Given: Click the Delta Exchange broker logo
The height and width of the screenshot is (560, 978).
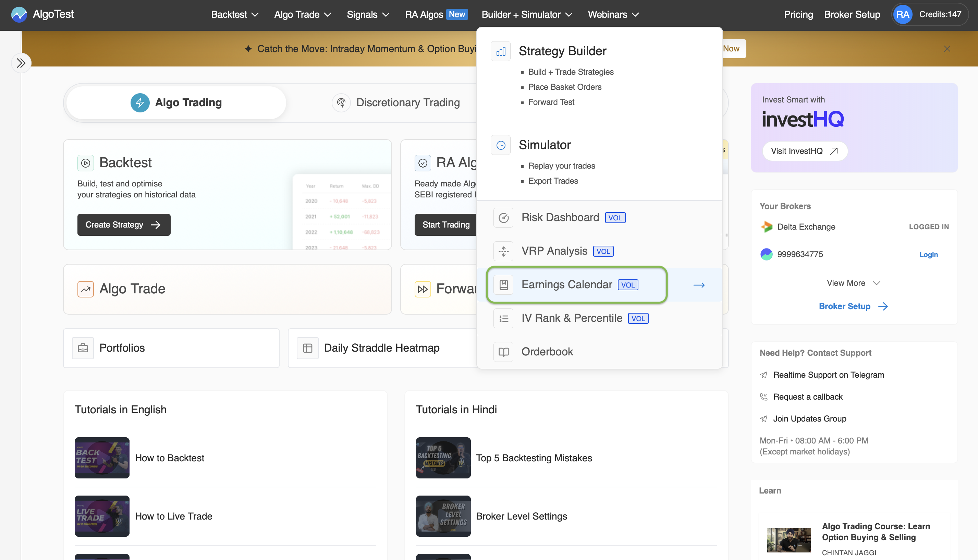Looking at the screenshot, I should point(767,227).
